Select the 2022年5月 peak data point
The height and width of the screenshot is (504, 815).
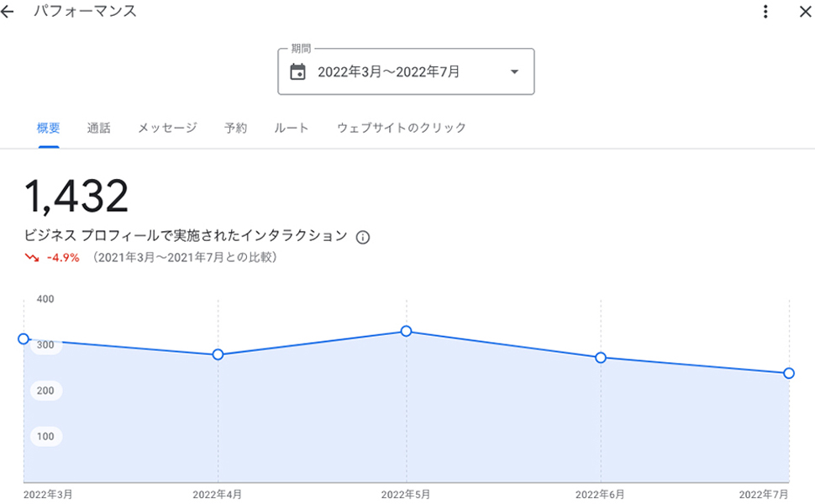coord(407,331)
